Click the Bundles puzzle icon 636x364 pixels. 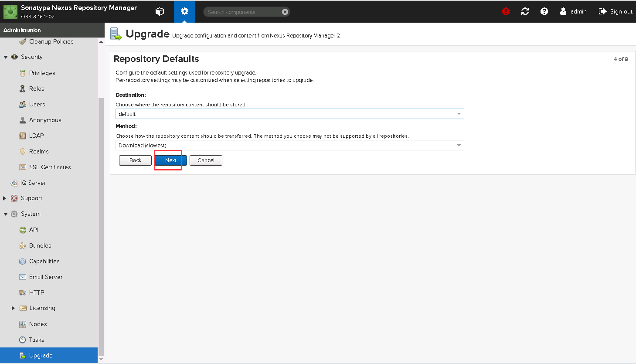(x=23, y=245)
